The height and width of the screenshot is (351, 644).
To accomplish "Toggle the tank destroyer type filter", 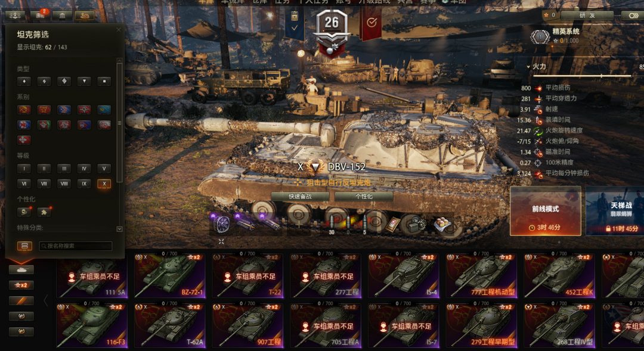I will pos(84,81).
